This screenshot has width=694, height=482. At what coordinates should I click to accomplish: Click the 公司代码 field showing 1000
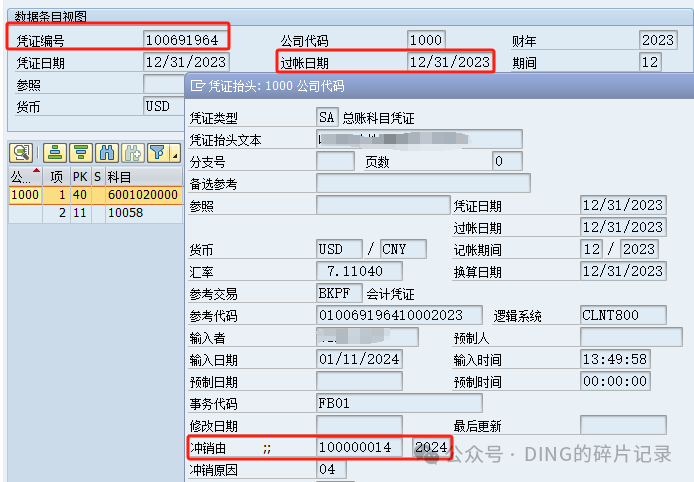pyautogui.click(x=426, y=40)
